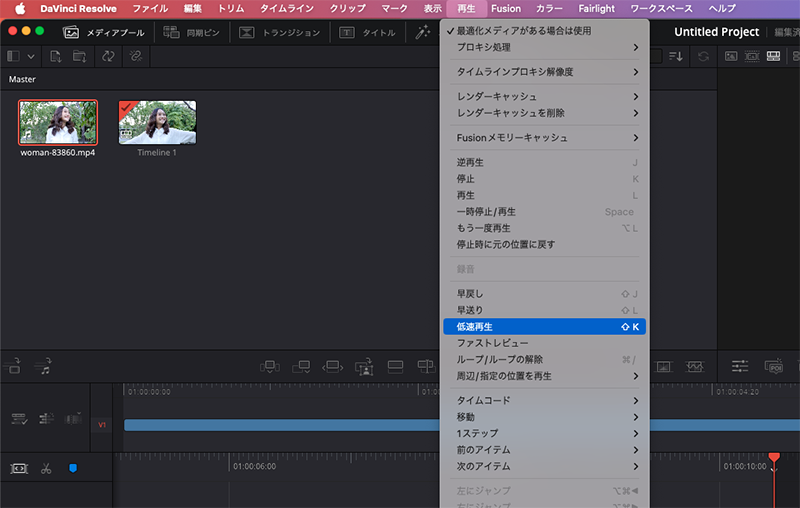Click the Smart Insert edit icon

point(270,367)
